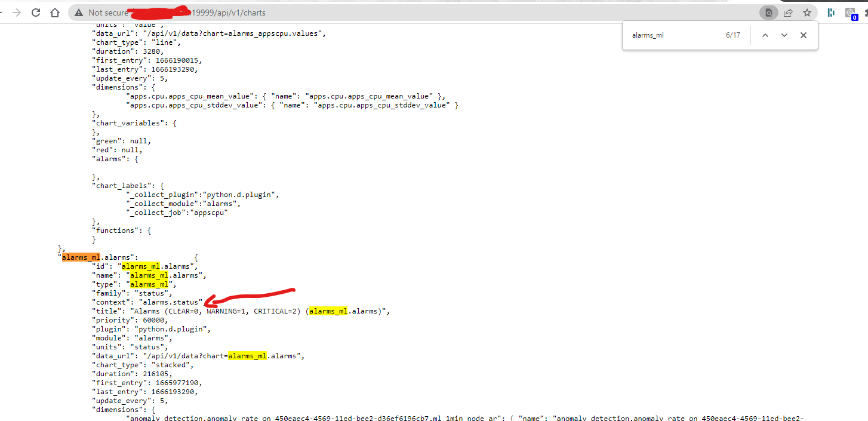Click the ad-blocker extension showing '0' badge
868x421 pixels.
pos(850,12)
